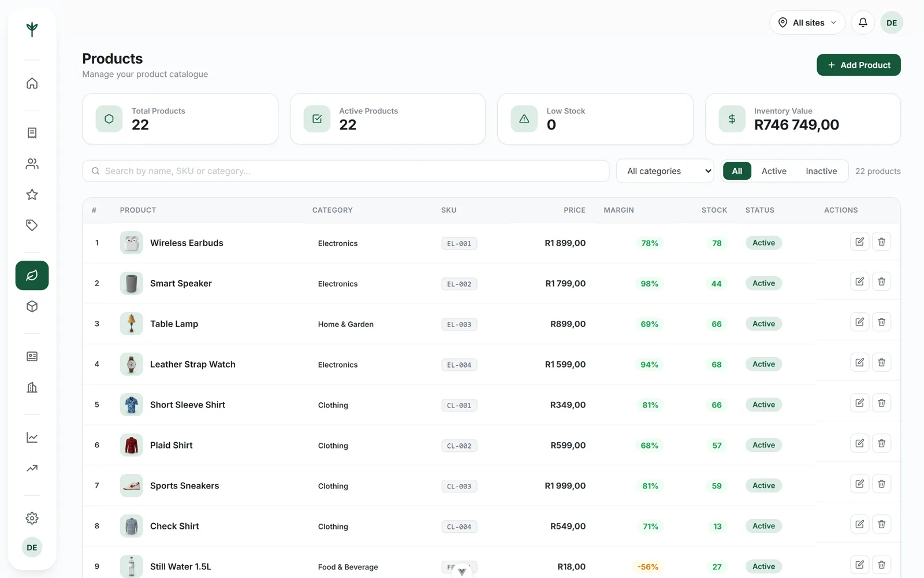This screenshot has height=578, width=924.
Task: Open the DE avatar in top right
Action: coord(892,23)
